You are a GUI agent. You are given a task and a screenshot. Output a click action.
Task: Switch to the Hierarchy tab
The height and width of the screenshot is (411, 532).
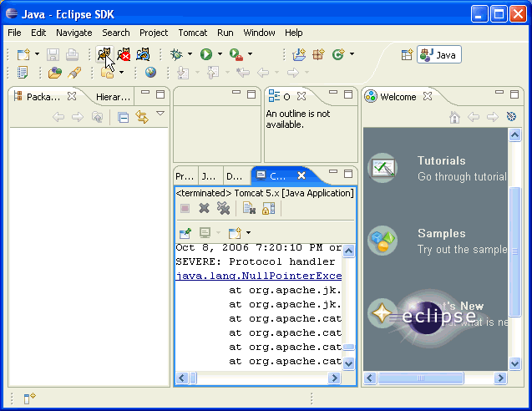pyautogui.click(x=113, y=97)
